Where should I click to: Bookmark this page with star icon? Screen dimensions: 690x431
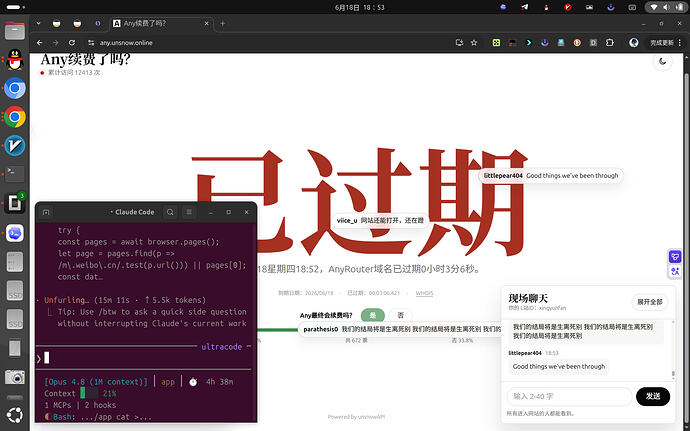click(x=474, y=43)
